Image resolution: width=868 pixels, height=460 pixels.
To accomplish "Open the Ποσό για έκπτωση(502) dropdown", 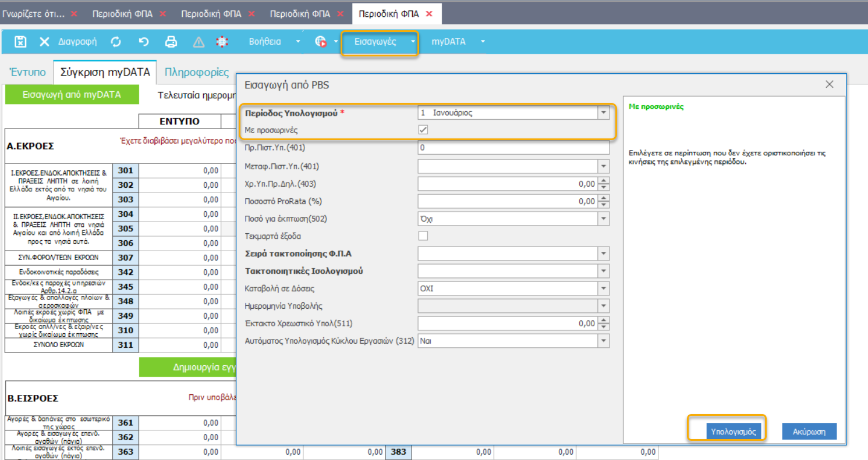I will tap(603, 219).
